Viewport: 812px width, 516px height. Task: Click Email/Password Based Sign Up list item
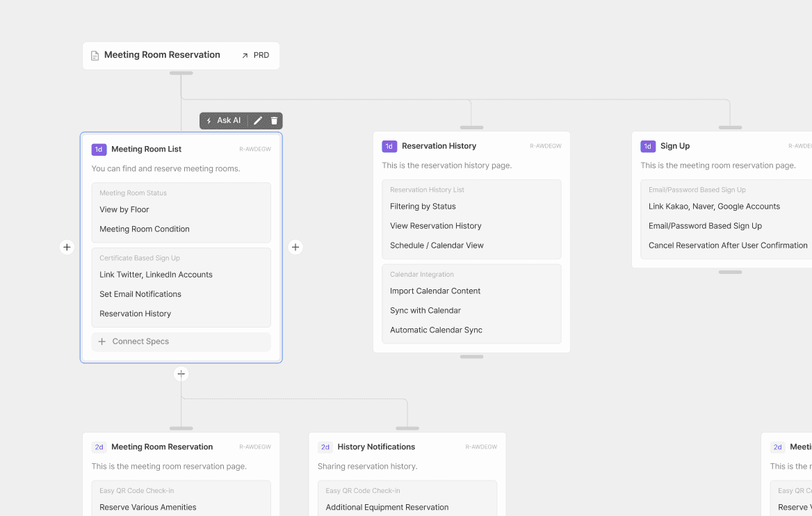(x=706, y=226)
